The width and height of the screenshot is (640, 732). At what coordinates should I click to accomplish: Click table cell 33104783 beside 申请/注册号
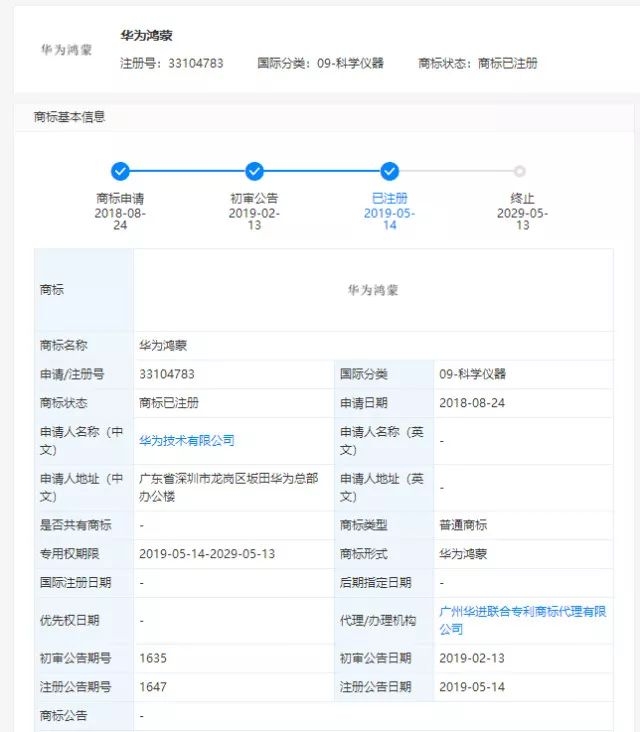click(167, 374)
